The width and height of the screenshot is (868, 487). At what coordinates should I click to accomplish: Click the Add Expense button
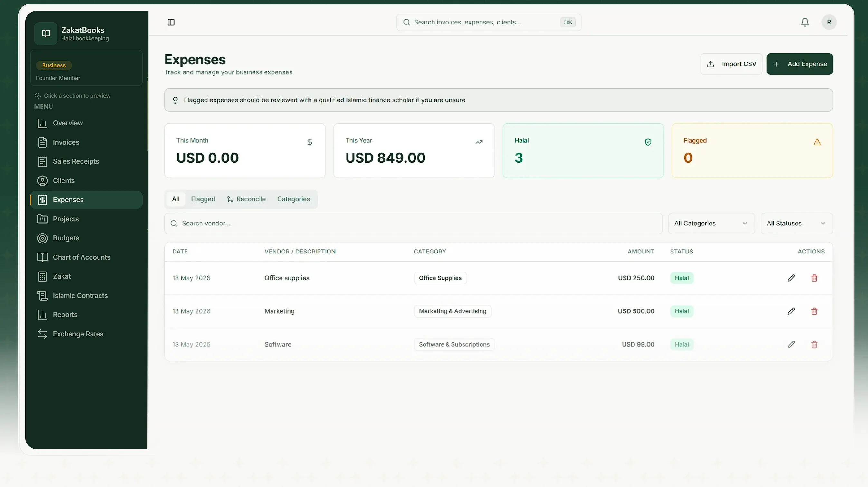(799, 64)
